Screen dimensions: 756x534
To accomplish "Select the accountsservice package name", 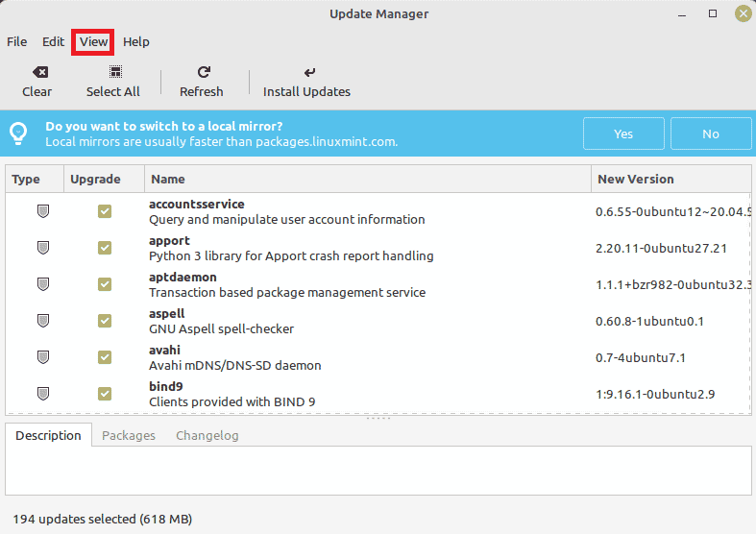I will click(197, 204).
